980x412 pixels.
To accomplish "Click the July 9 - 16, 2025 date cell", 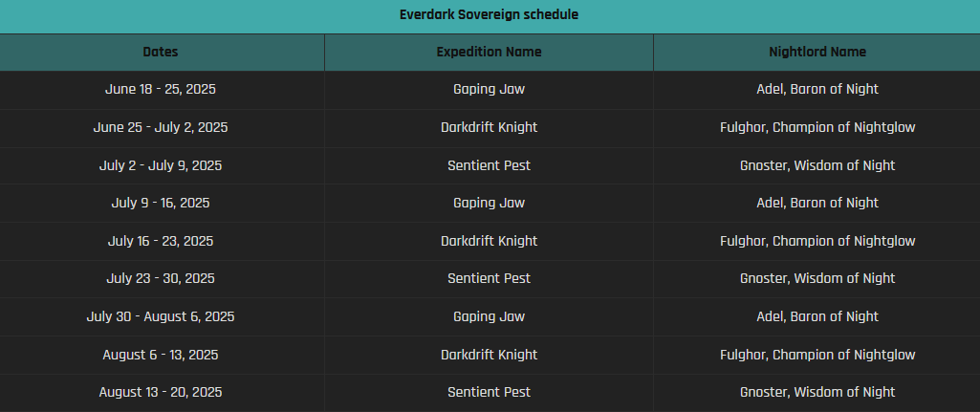I will [x=161, y=204].
